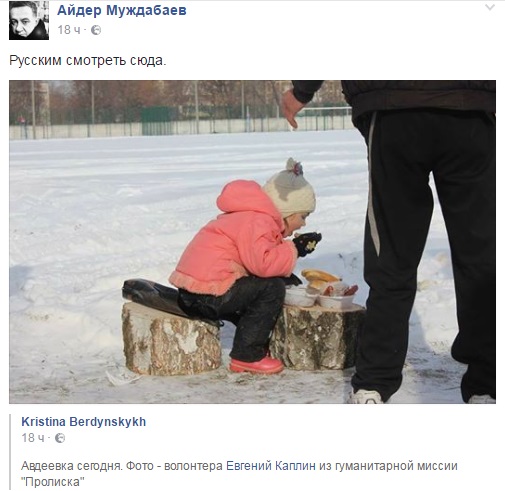Click the post text "Русским смотреть сюда."

click(x=88, y=61)
